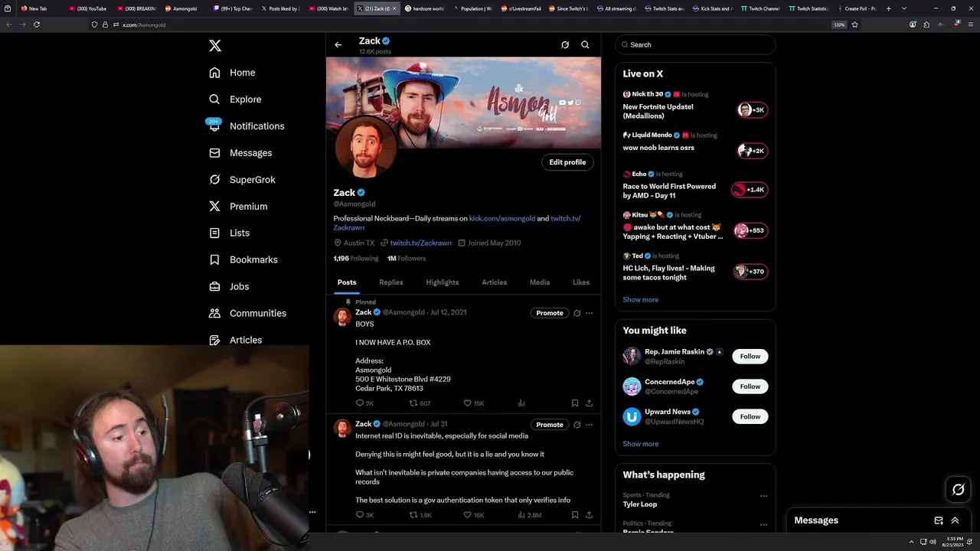View analytics of the pinned post
Image resolution: width=980 pixels, height=551 pixels.
[x=521, y=403]
